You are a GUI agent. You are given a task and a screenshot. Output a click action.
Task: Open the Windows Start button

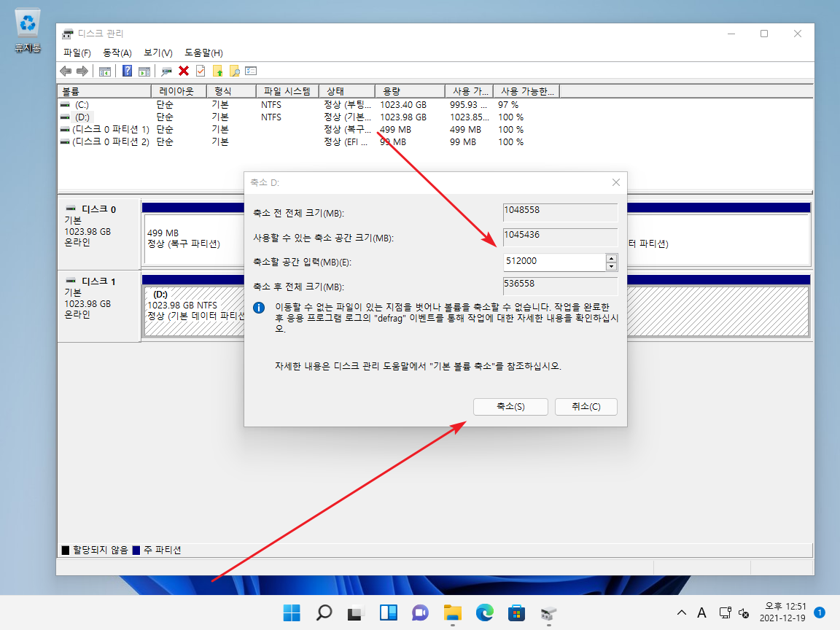coord(292,612)
